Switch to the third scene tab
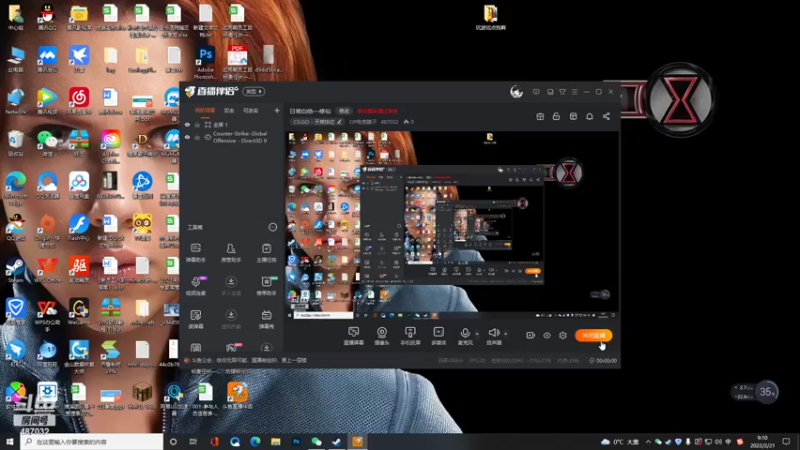Viewport: 800px width, 450px height. [x=251, y=110]
